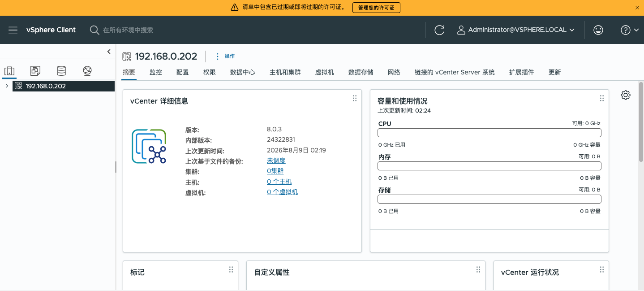This screenshot has height=291, width=644.
Task: Click the 标记 card heading
Action: click(137, 273)
